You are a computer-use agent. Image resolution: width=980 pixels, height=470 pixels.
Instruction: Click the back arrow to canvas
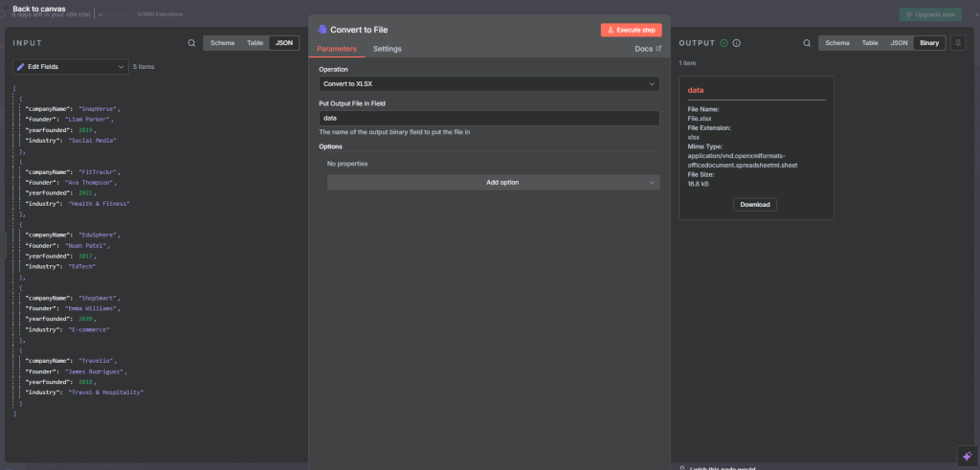(x=7, y=9)
